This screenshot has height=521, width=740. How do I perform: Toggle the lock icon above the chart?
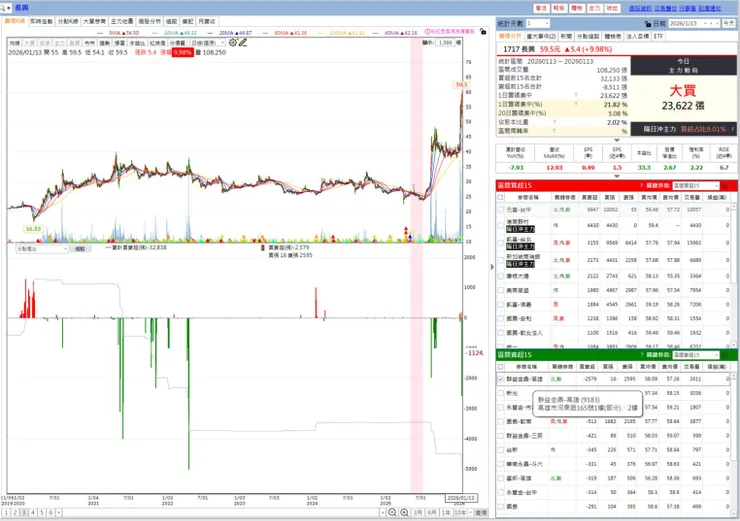pos(483,31)
